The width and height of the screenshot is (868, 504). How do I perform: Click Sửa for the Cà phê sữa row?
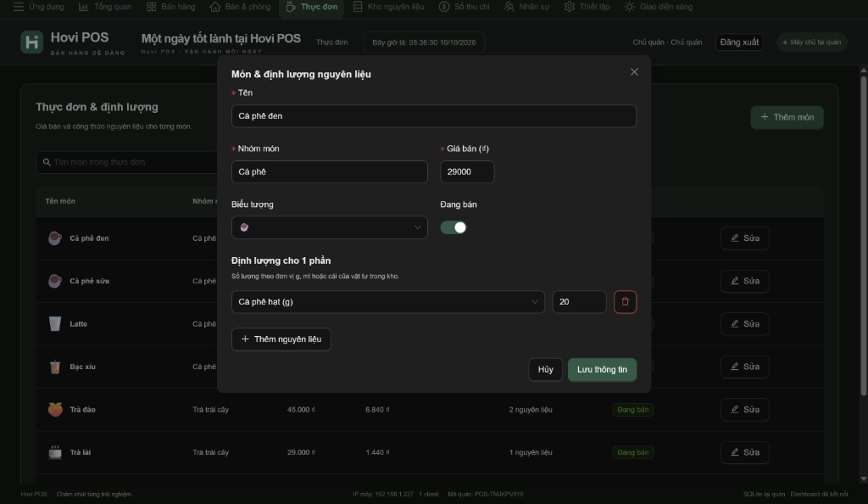(744, 281)
